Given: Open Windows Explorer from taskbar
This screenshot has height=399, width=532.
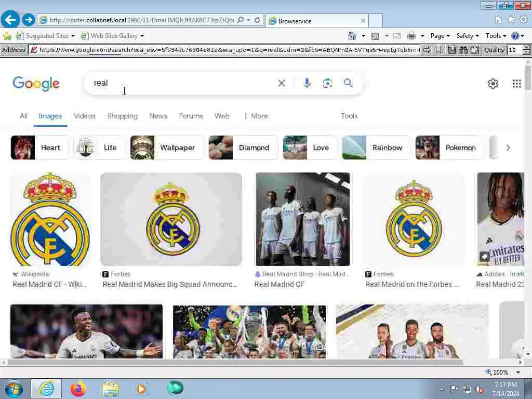Looking at the screenshot, I should [x=111, y=389].
